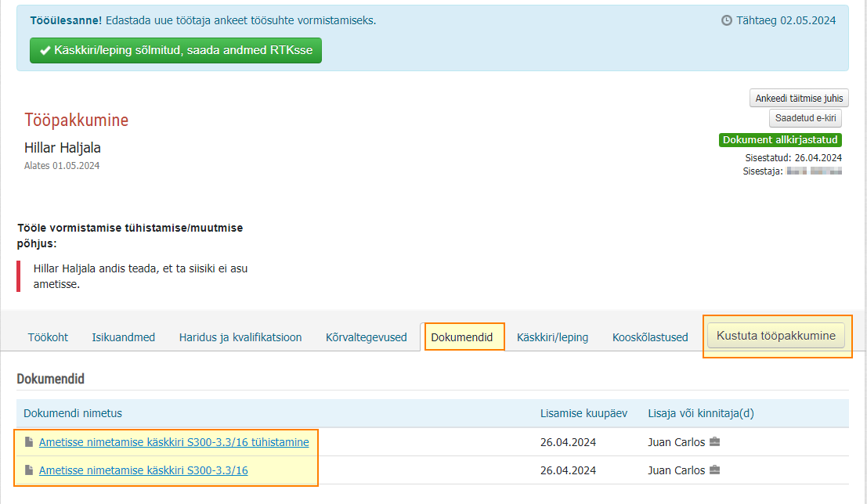Click Kustuta tööpakkumine button
Image resolution: width=867 pixels, height=504 pixels.
point(776,336)
